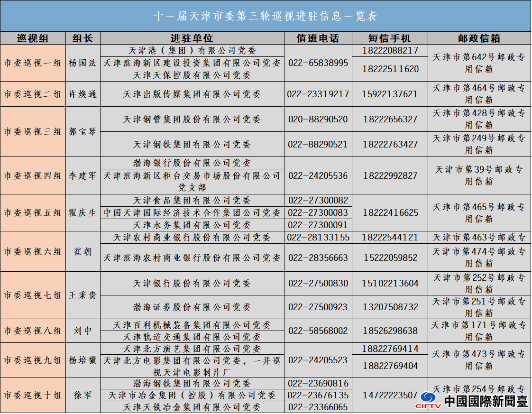Click the SMS mobile number 15922137621
532x414 pixels.
tap(390, 94)
